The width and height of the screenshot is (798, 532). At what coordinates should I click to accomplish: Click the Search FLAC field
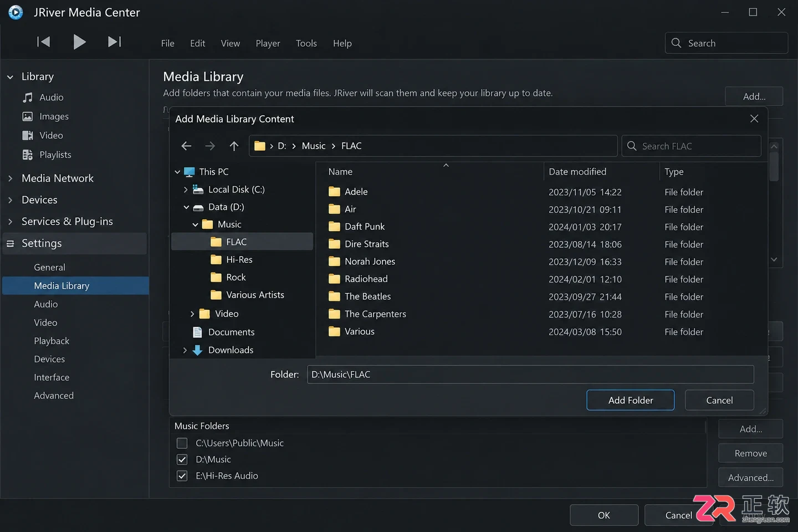click(x=692, y=146)
